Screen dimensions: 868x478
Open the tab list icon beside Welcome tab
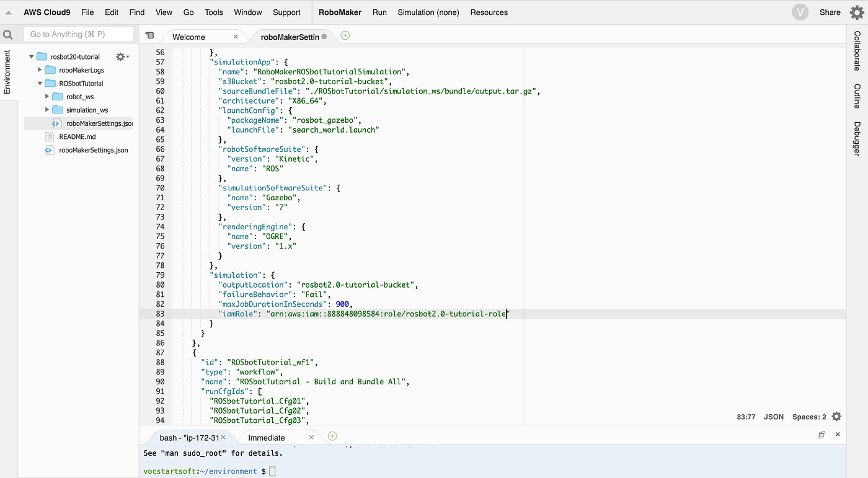coord(149,36)
